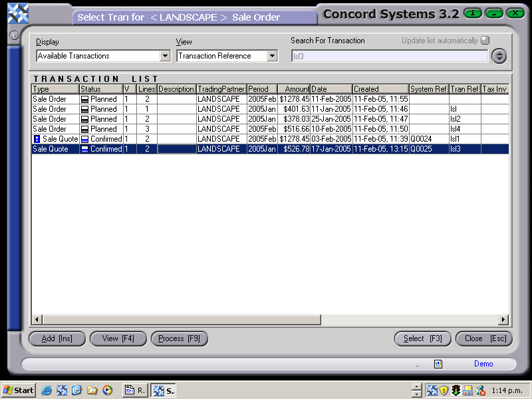Open the Demo link in the status bar
The image size is (532, 399).
pyautogui.click(x=483, y=364)
